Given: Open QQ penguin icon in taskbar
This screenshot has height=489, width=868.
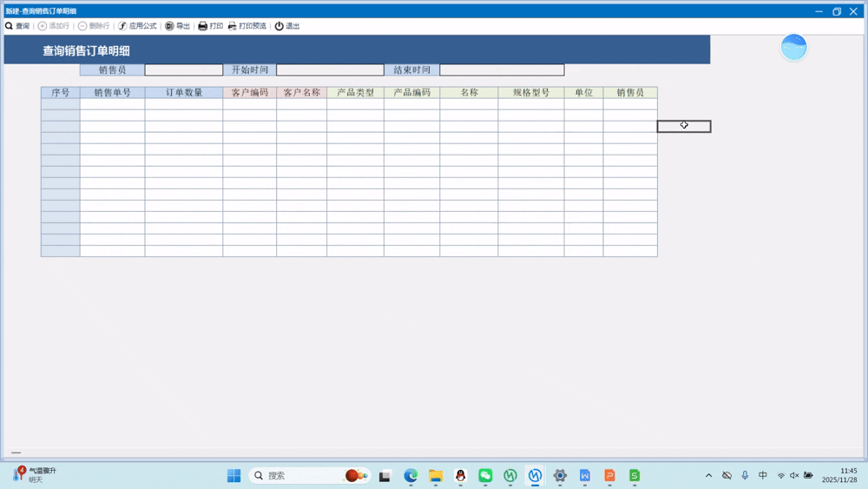Looking at the screenshot, I should 460,475.
